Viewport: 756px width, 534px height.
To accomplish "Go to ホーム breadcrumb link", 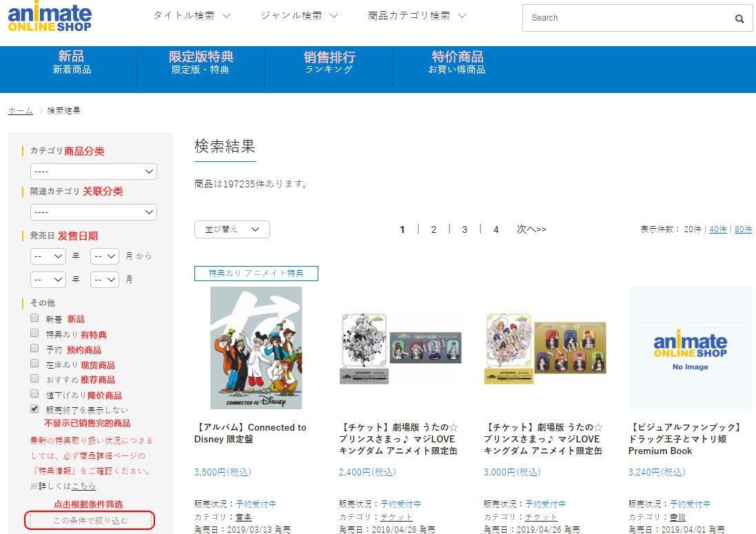I will coord(20,110).
